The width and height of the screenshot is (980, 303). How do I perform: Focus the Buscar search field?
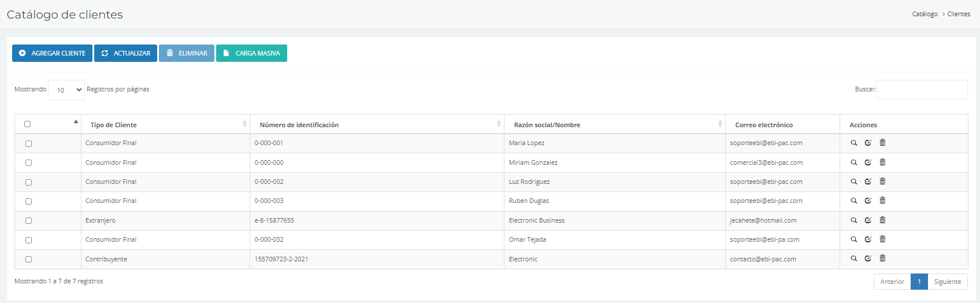tap(922, 90)
